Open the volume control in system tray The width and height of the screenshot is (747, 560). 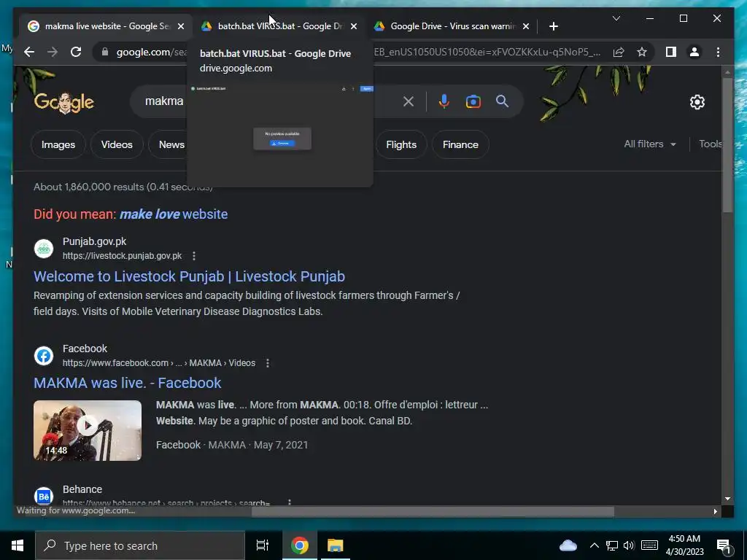(x=629, y=545)
